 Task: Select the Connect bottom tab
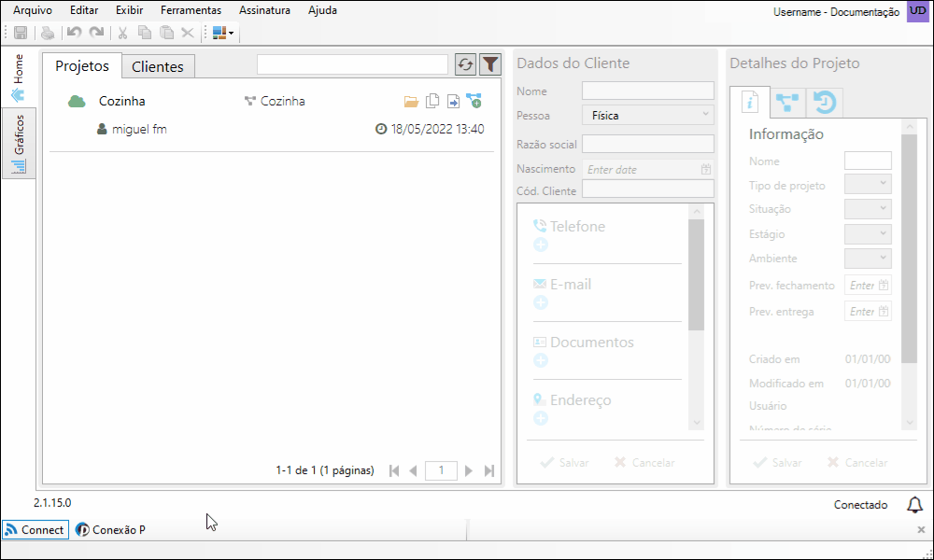35,529
